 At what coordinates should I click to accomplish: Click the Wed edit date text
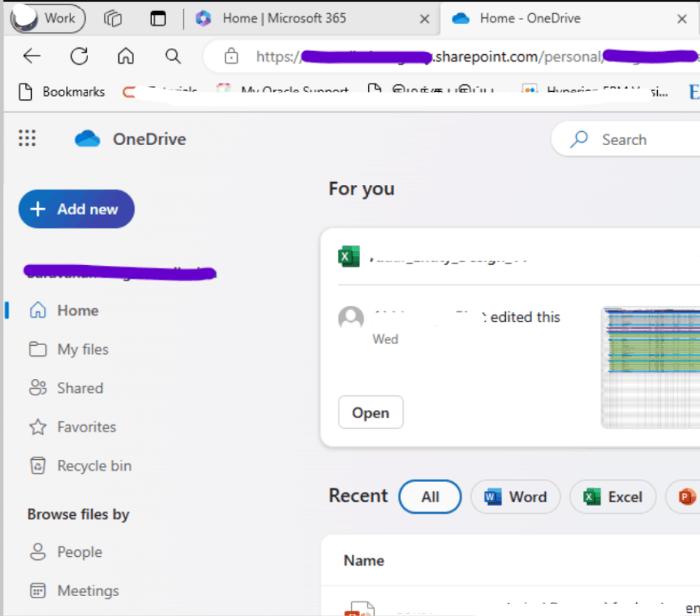tap(385, 339)
